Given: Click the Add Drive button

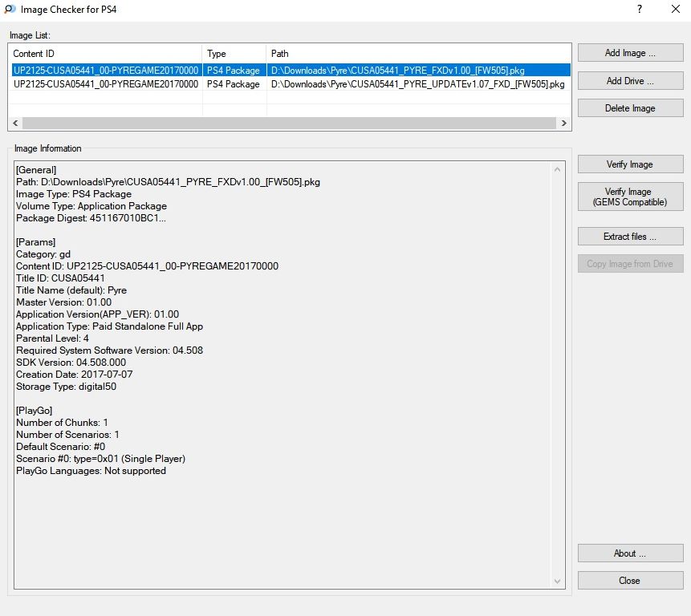Looking at the screenshot, I should click(630, 80).
